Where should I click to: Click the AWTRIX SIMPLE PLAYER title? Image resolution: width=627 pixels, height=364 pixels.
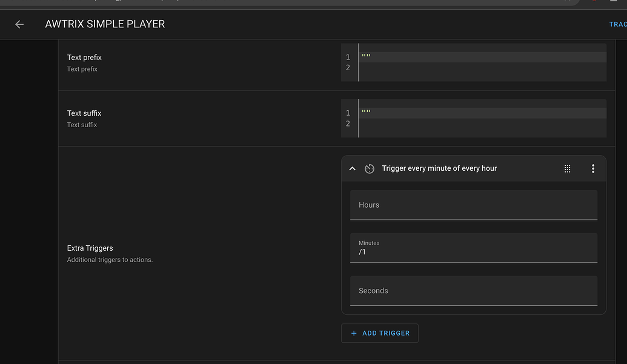(x=105, y=24)
